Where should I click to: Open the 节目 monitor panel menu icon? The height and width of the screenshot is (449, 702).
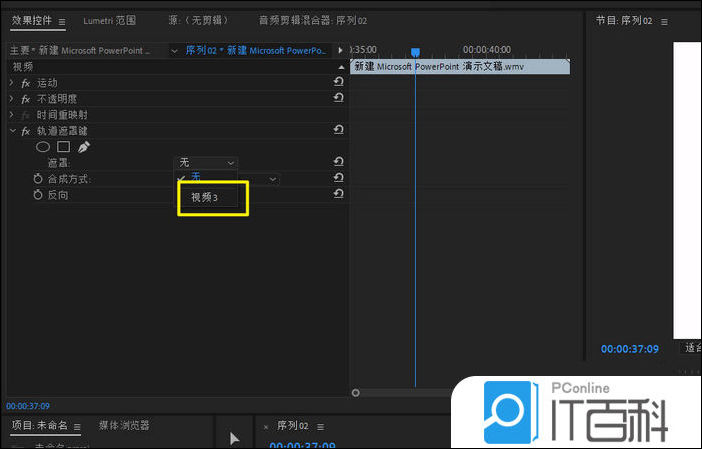click(x=662, y=21)
